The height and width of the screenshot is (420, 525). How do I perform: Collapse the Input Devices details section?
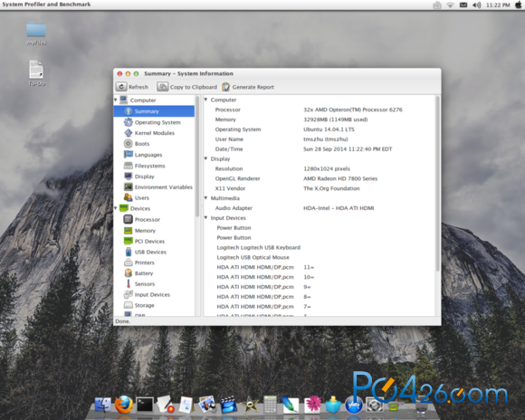[x=205, y=218]
